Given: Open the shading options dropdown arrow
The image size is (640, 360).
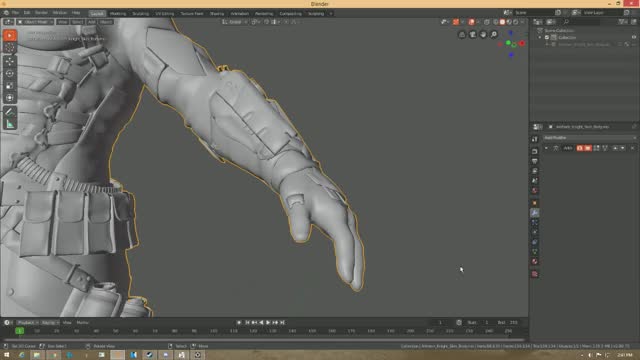Looking at the screenshot, I should 522,22.
